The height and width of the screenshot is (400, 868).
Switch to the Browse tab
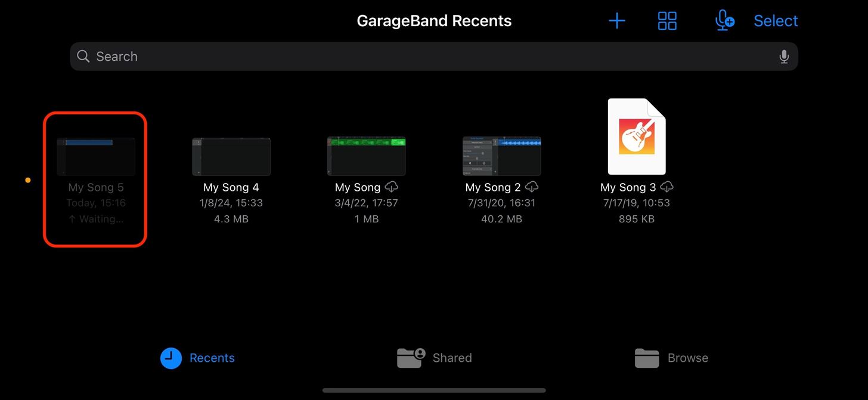671,358
